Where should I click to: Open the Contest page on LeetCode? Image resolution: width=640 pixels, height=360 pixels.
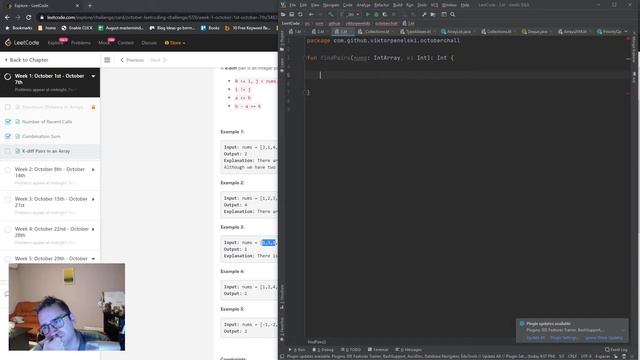click(125, 43)
